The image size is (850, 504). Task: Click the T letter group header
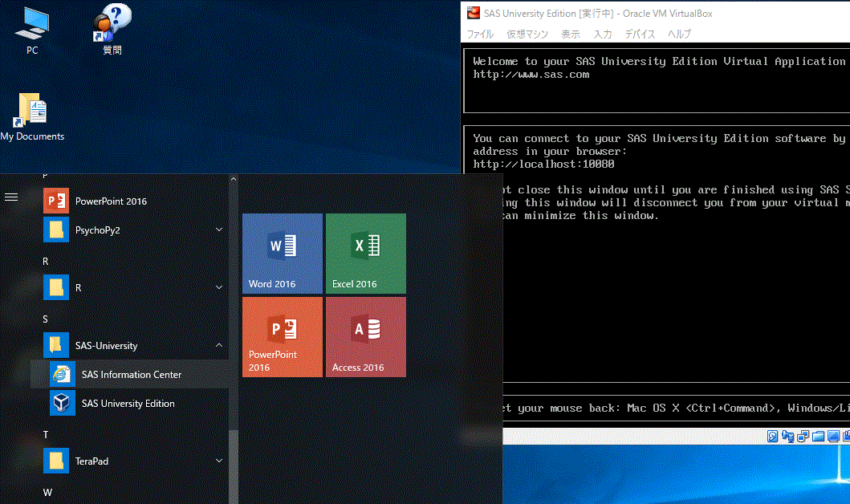tap(46, 435)
